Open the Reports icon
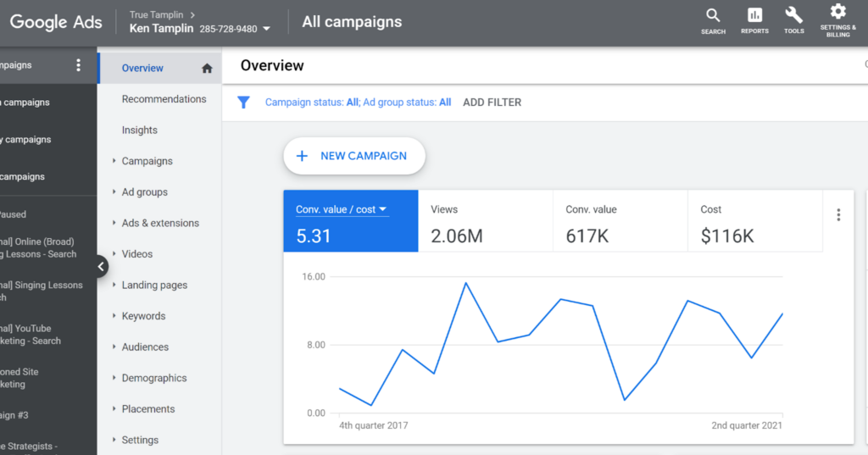Viewport: 868px width, 455px height. click(x=754, y=21)
